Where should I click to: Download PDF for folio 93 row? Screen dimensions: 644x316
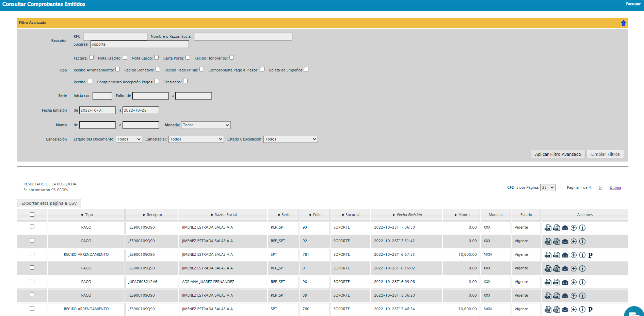click(x=557, y=228)
